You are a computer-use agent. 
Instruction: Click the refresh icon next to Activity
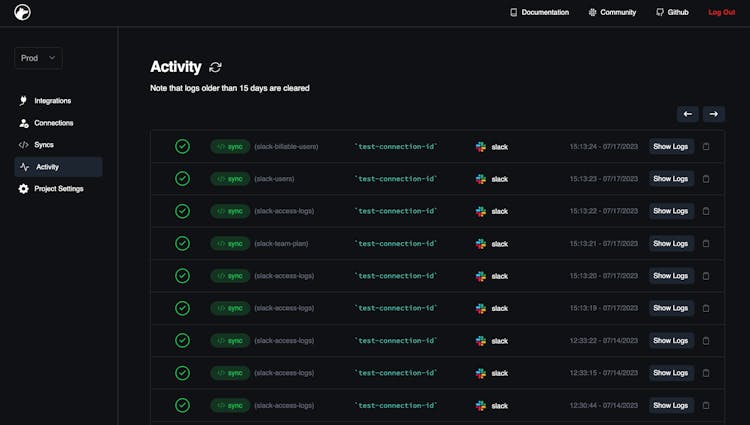pos(216,67)
